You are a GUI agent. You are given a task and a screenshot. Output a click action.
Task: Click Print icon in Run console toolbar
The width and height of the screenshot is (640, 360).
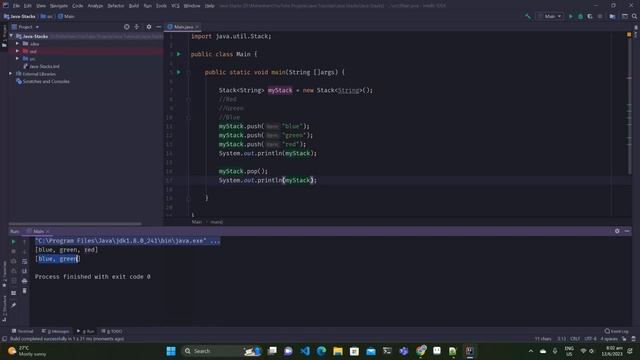(x=24, y=281)
